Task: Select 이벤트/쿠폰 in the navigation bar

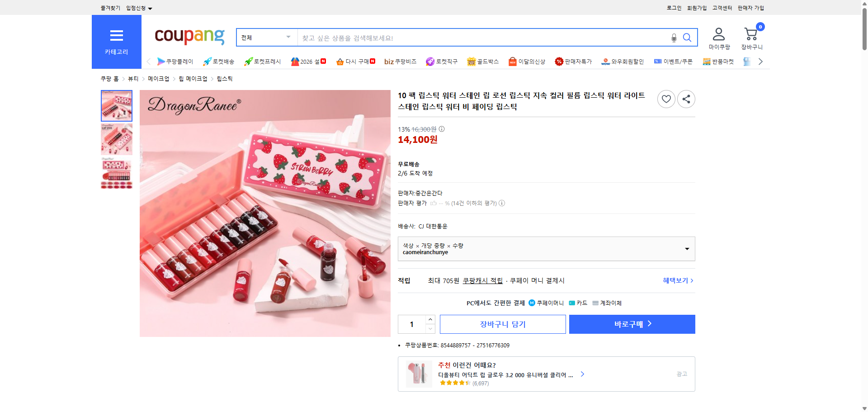Action: pyautogui.click(x=674, y=61)
